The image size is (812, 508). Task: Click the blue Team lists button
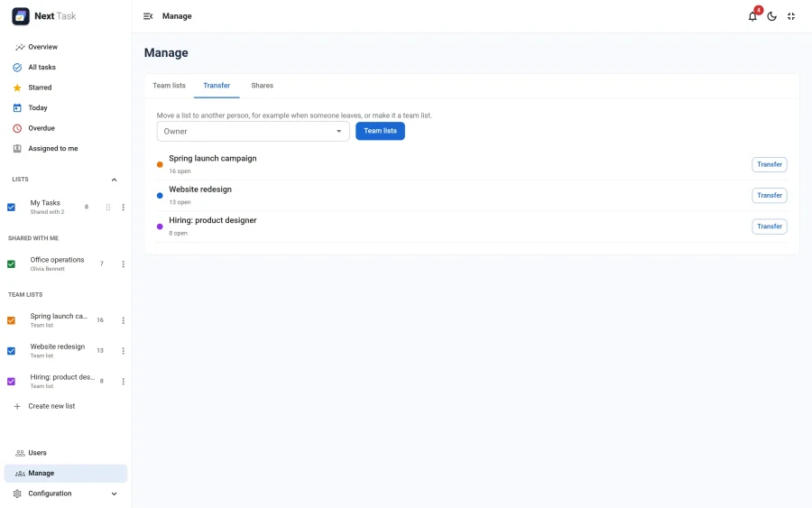(x=380, y=131)
